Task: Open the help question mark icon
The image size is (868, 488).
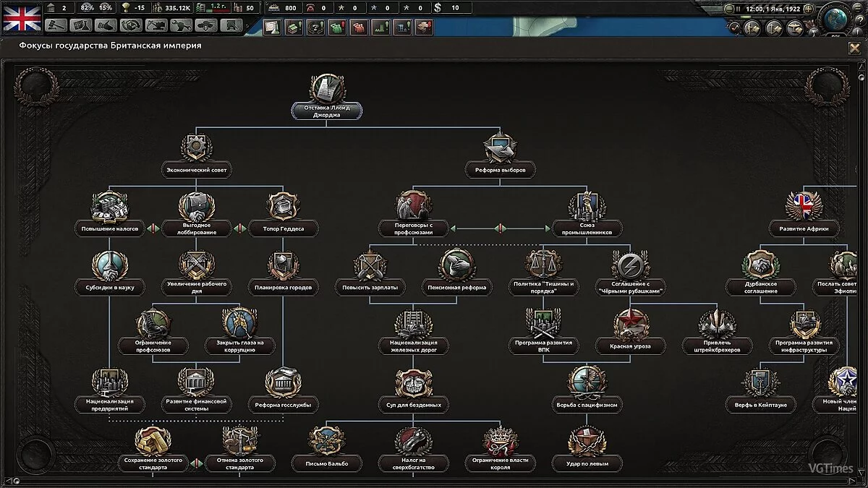Action: [x=860, y=20]
